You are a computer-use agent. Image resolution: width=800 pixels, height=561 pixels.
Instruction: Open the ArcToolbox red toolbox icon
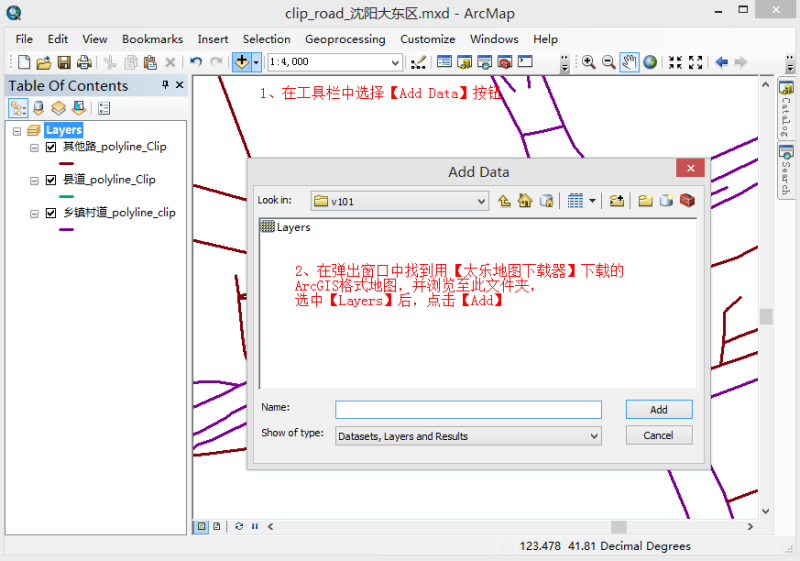pyautogui.click(x=505, y=62)
